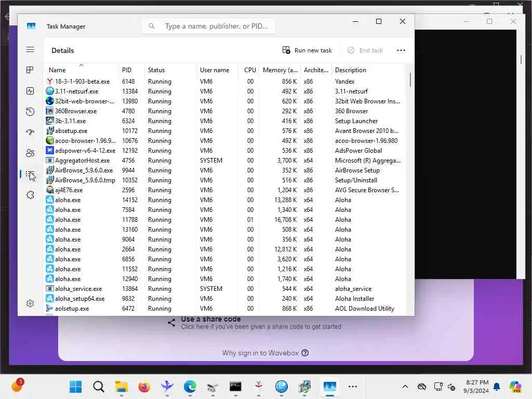
Task: Open Task Manager settings gear icon
Action: [x=30, y=303]
